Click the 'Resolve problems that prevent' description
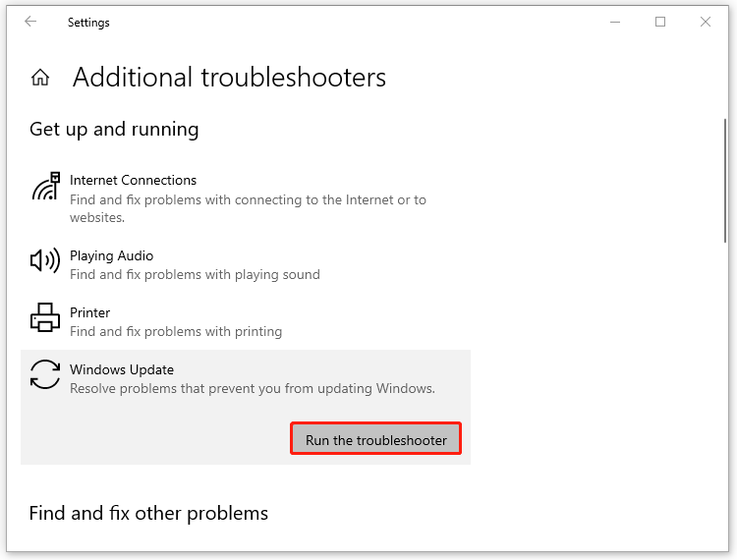The width and height of the screenshot is (737, 560). (252, 388)
